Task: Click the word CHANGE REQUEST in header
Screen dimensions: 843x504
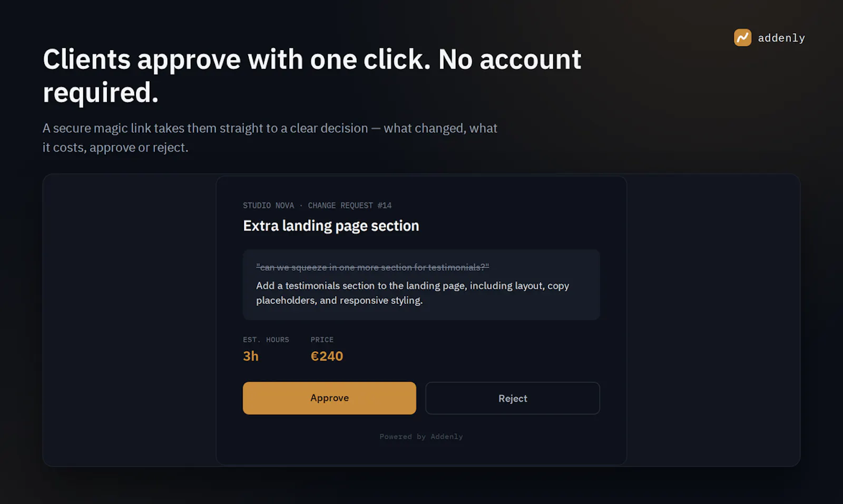Action: (x=340, y=205)
